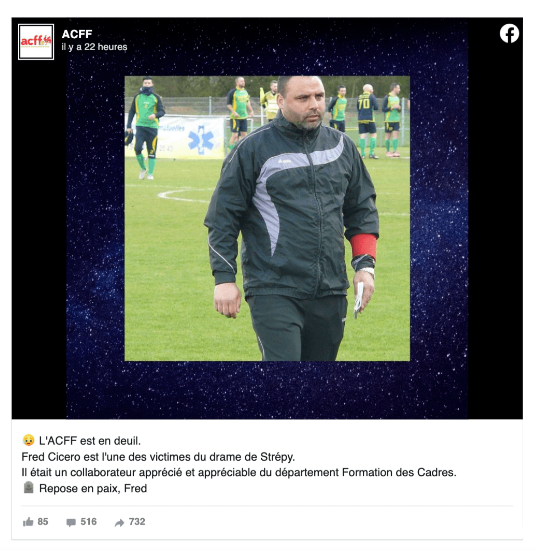Click the share arrow icon
537x551 pixels.
tap(119, 523)
